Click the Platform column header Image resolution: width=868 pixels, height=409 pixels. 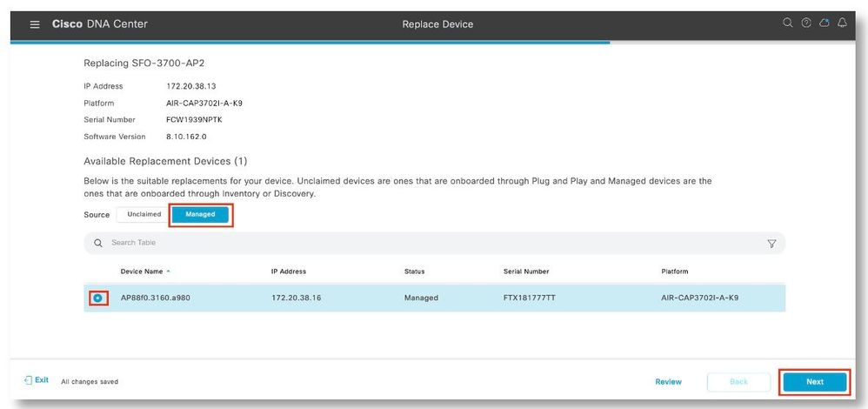pos(675,272)
